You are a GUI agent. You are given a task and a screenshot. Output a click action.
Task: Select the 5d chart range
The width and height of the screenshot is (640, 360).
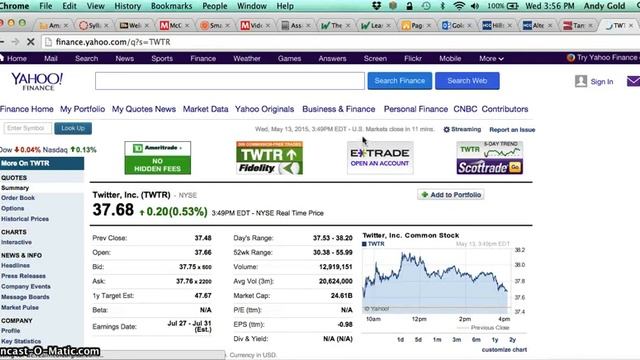click(418, 340)
